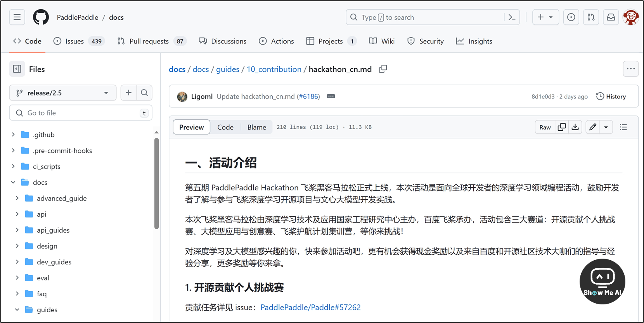644x323 pixels.
Task: Expand the api folder
Action: (17, 214)
